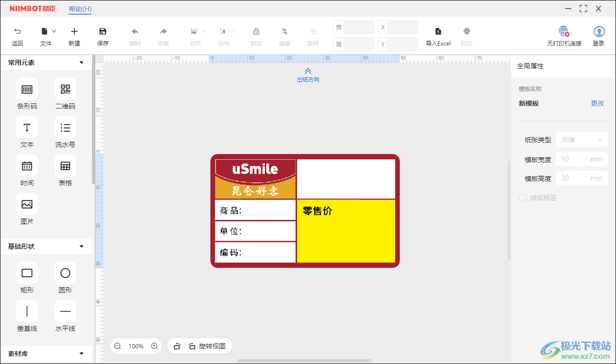Add a 矩形 rectangle shape
Image resolution: width=616 pixels, height=364 pixels.
click(27, 273)
